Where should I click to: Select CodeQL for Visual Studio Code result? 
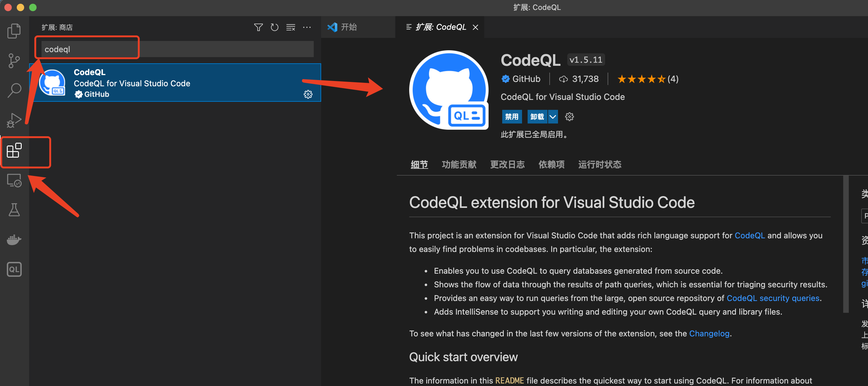pos(176,83)
